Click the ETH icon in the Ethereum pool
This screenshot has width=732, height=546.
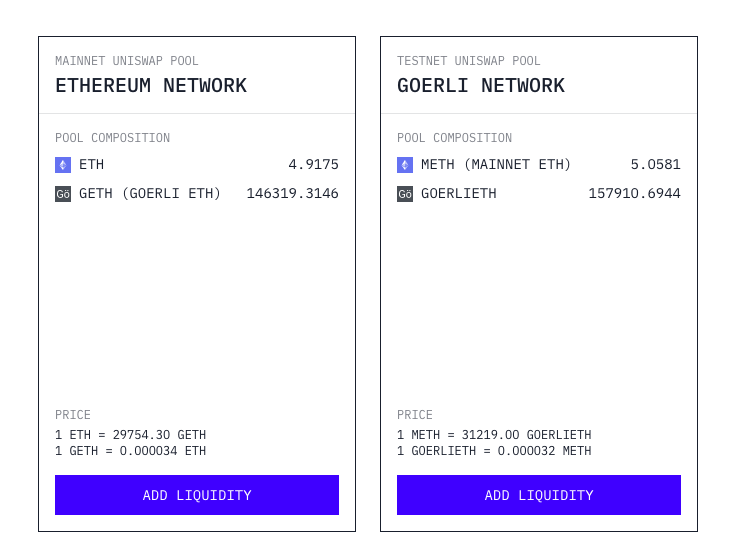(63, 165)
